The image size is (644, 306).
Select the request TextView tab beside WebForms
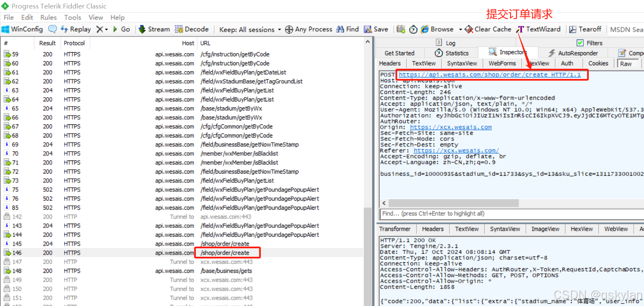click(x=424, y=63)
